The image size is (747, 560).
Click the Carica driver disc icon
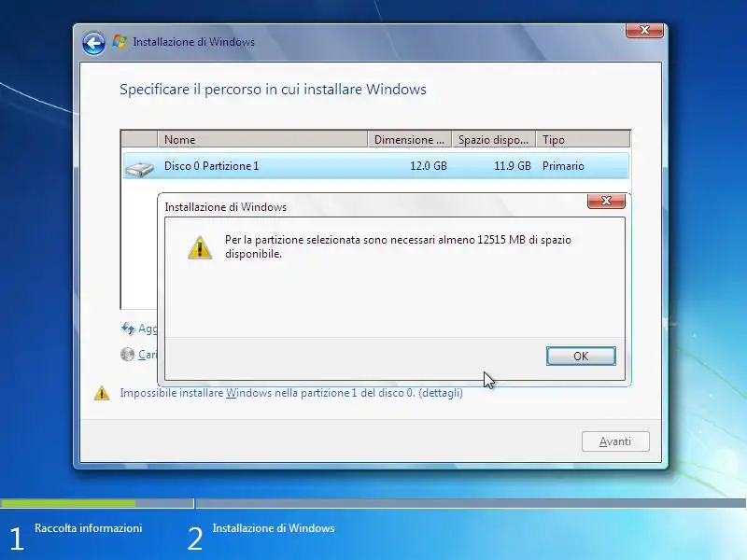[127, 355]
